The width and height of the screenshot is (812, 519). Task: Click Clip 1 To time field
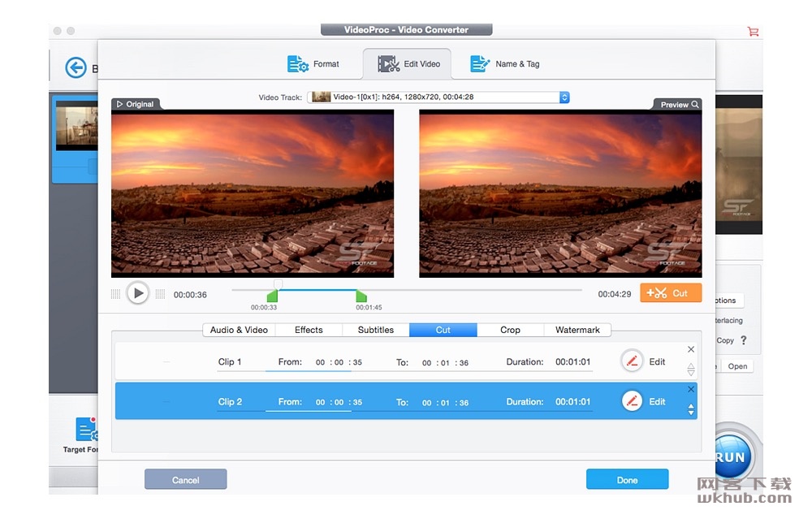pyautogui.click(x=445, y=362)
